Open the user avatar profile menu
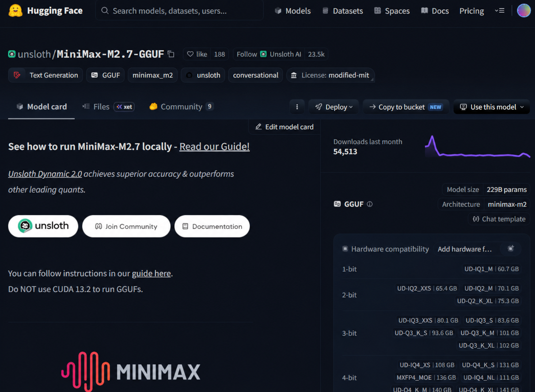 [524, 11]
